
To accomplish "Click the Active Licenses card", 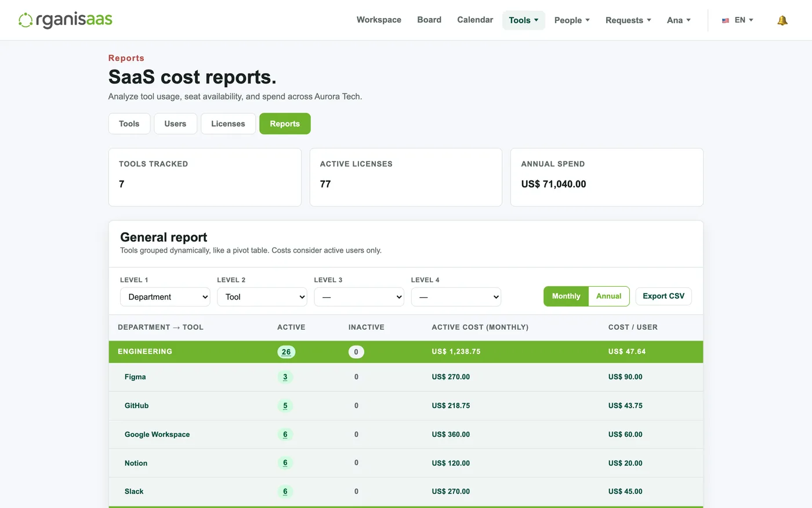I will pyautogui.click(x=406, y=177).
